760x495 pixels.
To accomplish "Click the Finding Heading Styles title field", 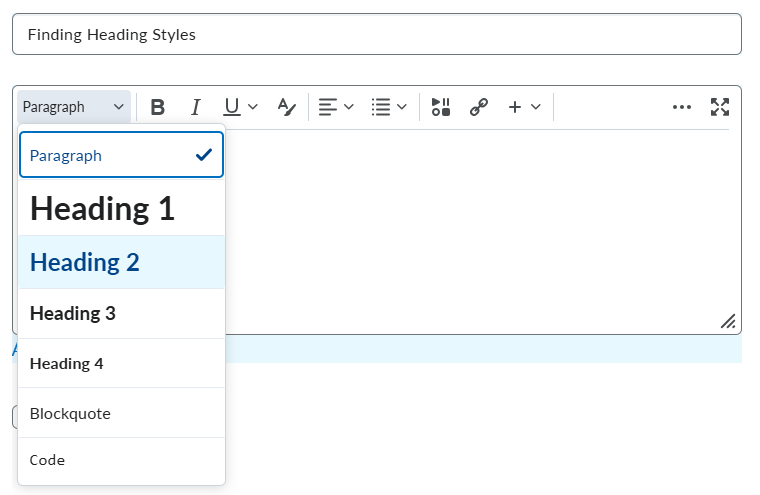I will point(376,34).
